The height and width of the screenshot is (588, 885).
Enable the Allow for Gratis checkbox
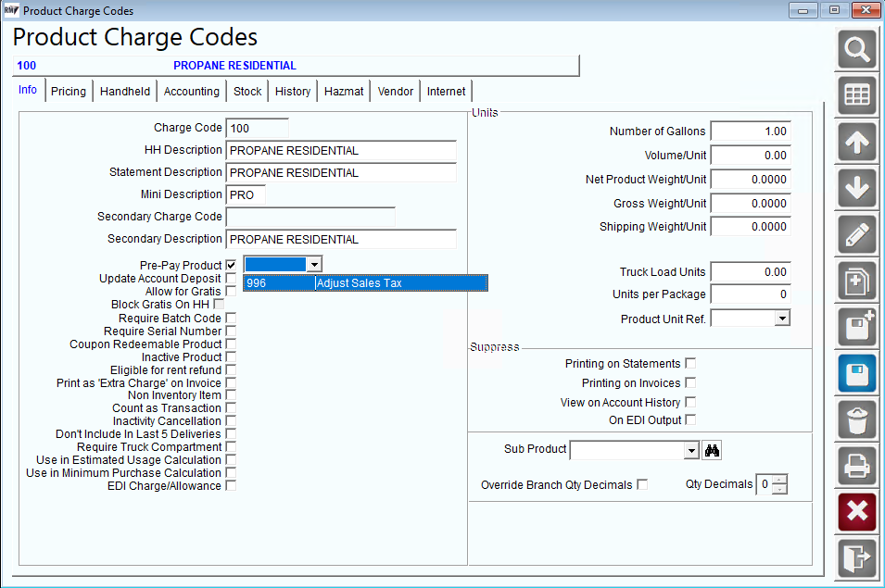pyautogui.click(x=231, y=291)
